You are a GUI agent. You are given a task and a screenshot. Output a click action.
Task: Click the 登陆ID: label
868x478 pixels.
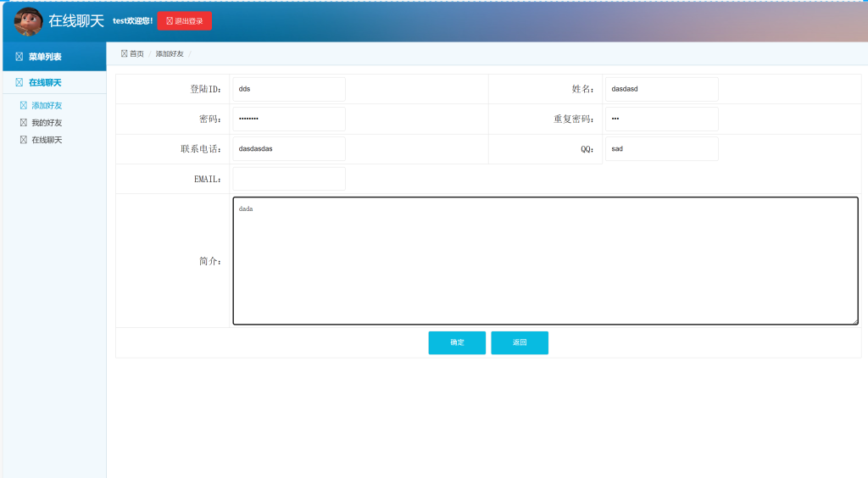tap(205, 89)
